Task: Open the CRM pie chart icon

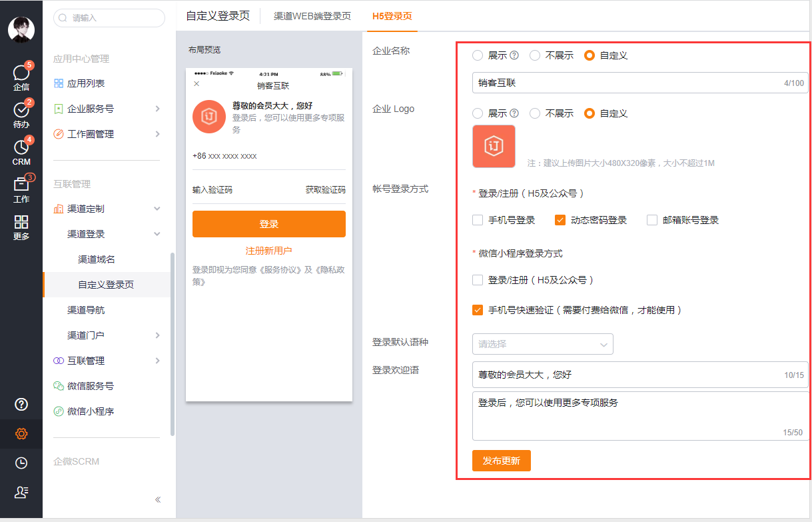Action: point(21,151)
